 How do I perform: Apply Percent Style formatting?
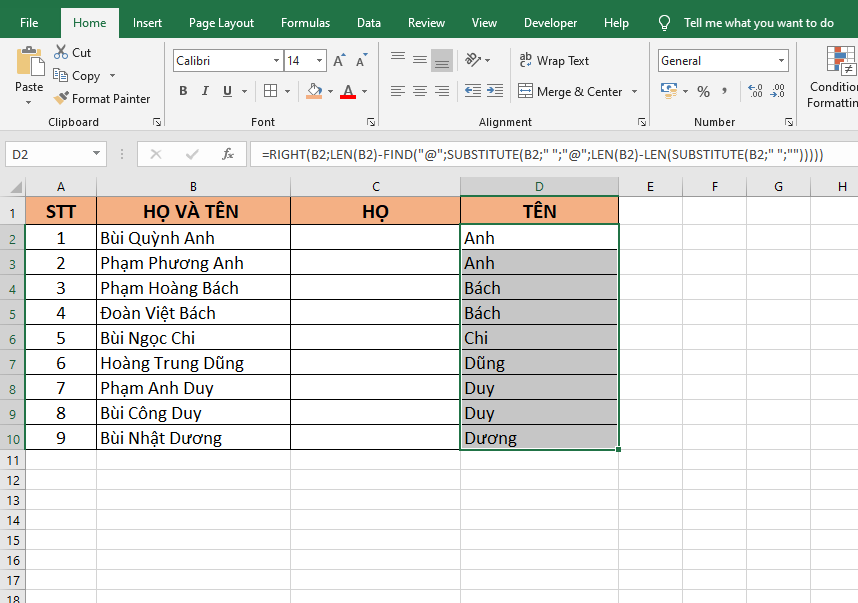704,91
